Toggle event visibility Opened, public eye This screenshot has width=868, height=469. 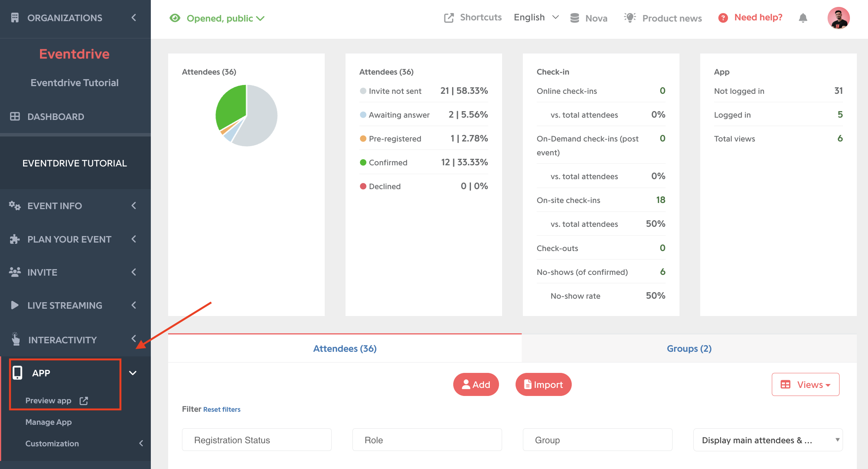coord(175,18)
